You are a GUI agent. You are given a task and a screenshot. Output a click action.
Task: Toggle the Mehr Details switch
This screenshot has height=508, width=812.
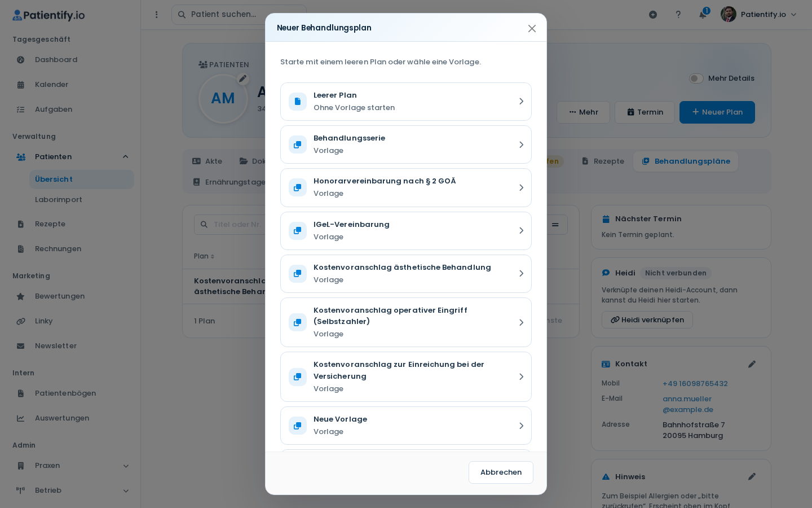696,78
